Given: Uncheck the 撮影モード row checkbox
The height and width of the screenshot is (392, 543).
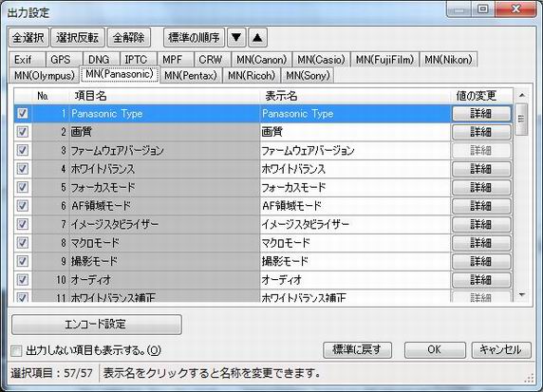Looking at the screenshot, I should coord(23,261).
